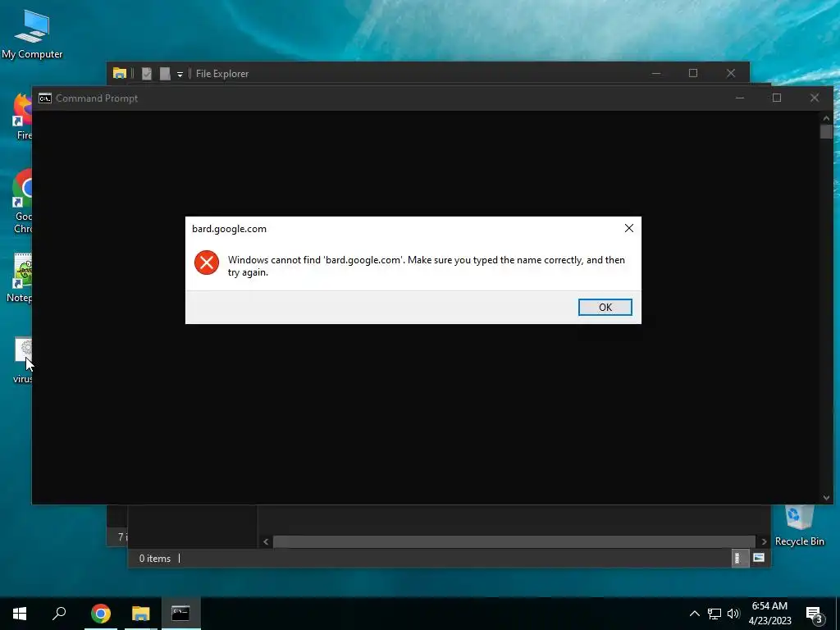Screen dimensions: 840x630
Task: Open Customize Quick Access Toolbar dropdown
Action: pyautogui.click(x=180, y=74)
